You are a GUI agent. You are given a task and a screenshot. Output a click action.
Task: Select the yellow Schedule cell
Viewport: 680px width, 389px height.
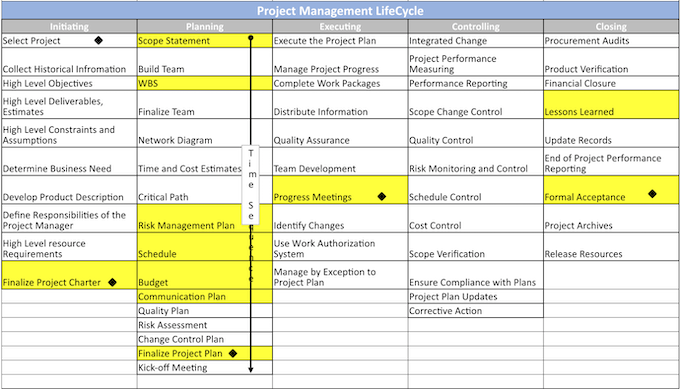(205, 247)
